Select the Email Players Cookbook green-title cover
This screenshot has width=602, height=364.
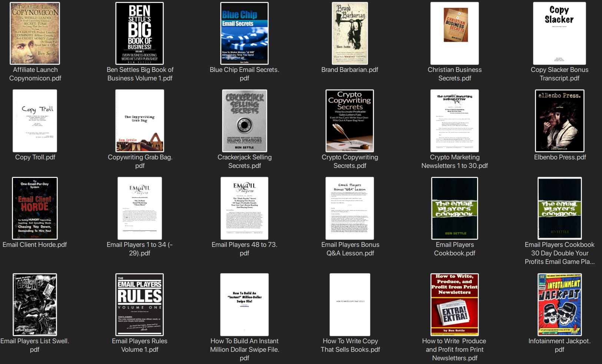455,208
